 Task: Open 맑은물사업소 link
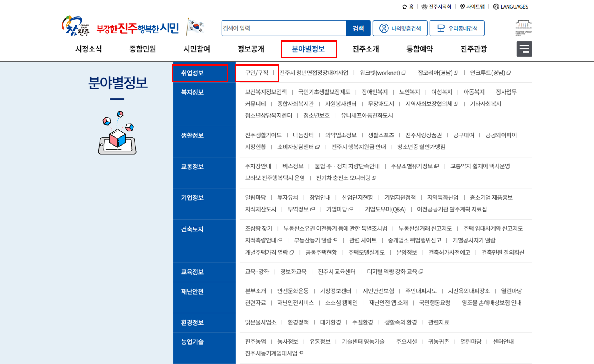pos(261,322)
